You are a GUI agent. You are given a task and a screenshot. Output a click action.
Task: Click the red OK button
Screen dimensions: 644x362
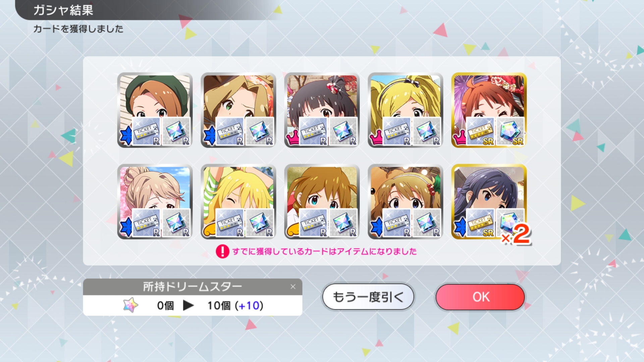480,297
